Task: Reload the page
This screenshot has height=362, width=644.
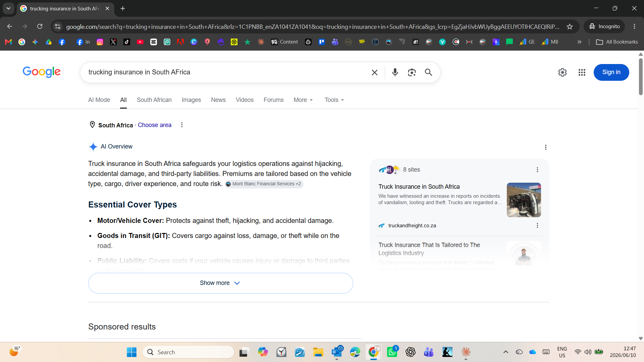Action: coord(40,26)
